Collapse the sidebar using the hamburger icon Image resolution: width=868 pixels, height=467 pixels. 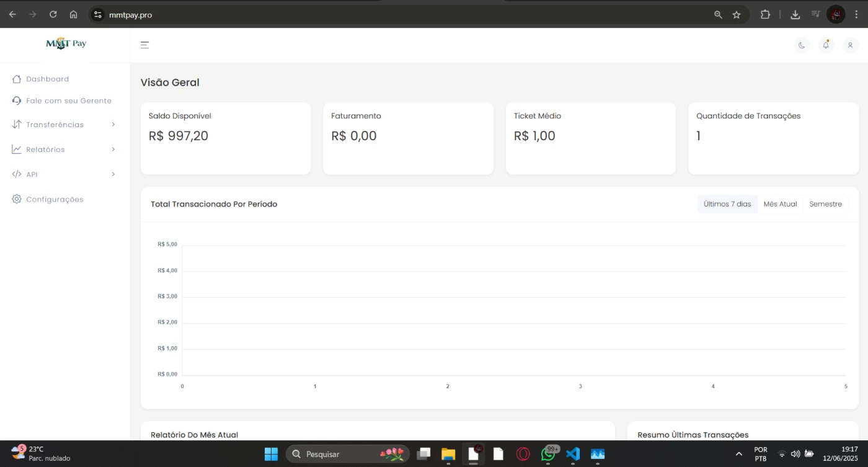tap(144, 45)
